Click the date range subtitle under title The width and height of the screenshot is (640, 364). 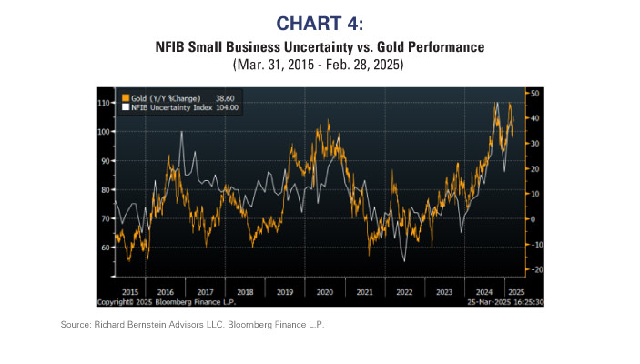pyautogui.click(x=320, y=65)
